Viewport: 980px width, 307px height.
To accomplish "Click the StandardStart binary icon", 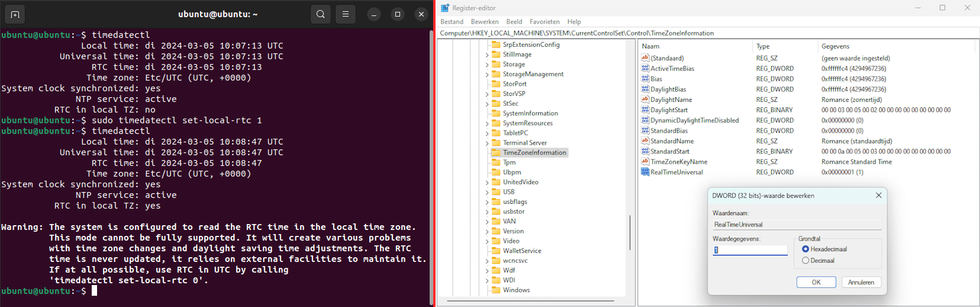I will 645,151.
